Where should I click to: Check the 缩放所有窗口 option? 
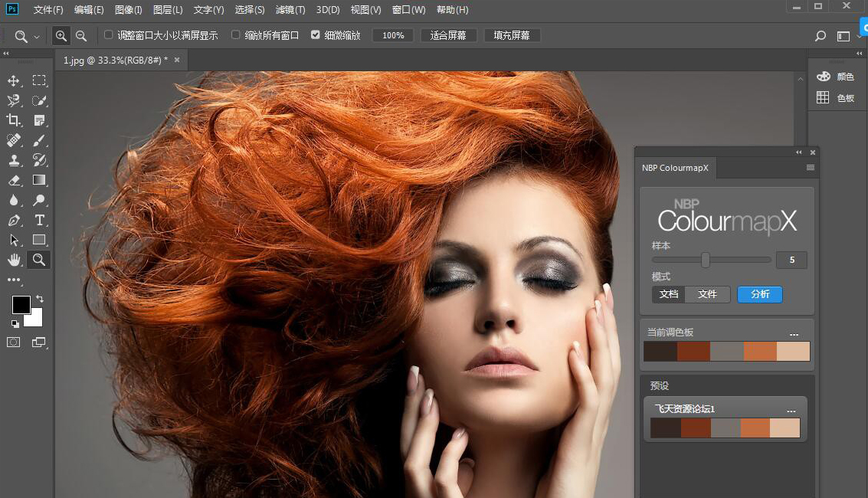point(236,35)
